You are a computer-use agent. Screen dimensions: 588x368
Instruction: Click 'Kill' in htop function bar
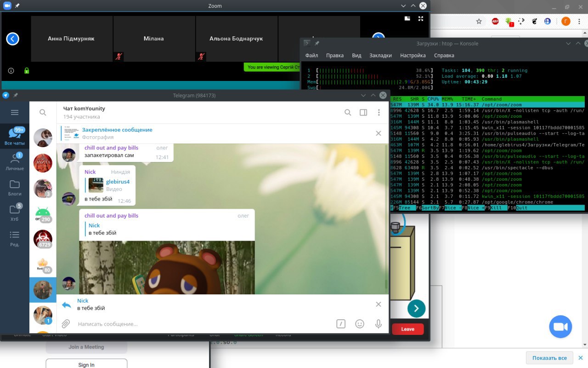[x=496, y=208]
